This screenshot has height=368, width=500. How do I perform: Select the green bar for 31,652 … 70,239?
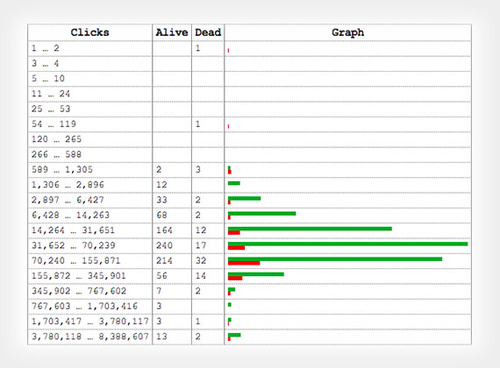tap(348, 244)
